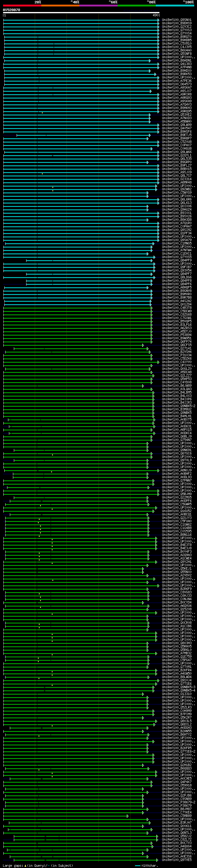Screen dimensions: 197x868
Task: Click the cyan ~100% identity color segment
Action: point(175,6)
